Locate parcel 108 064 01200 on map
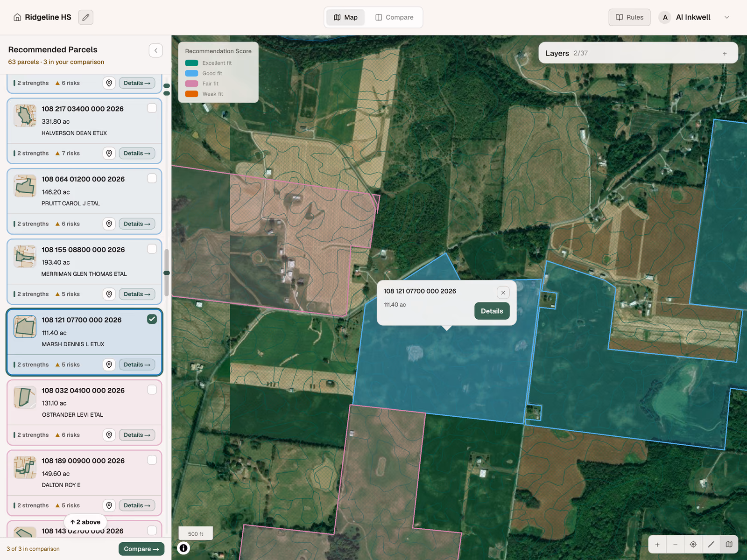747x560 pixels. (x=109, y=224)
